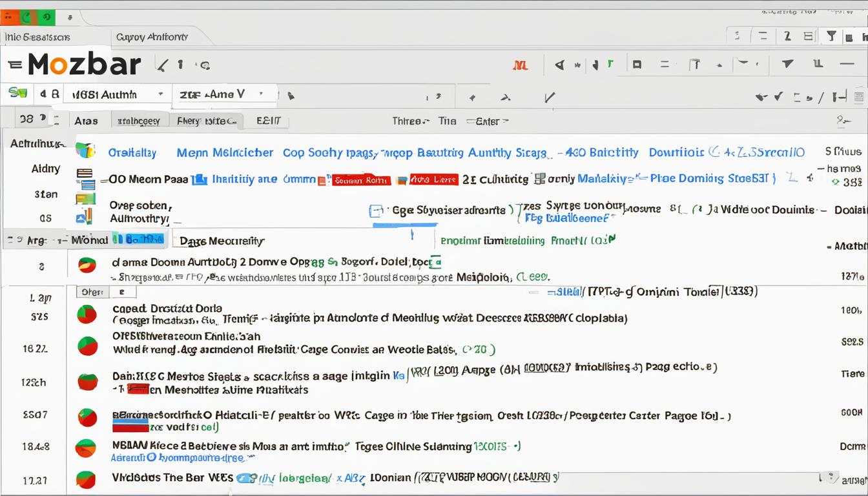The height and width of the screenshot is (496, 868).
Task: Open the Cop Soehy result link
Action: [316, 152]
